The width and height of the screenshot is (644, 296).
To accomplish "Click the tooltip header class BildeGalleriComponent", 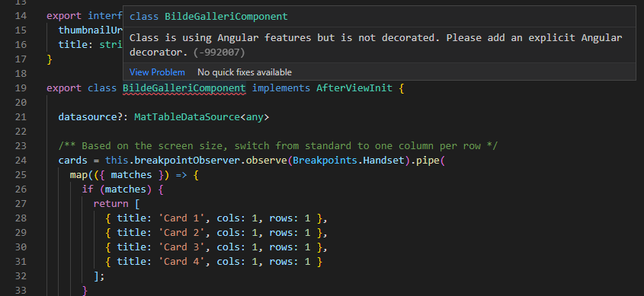I will point(209,17).
